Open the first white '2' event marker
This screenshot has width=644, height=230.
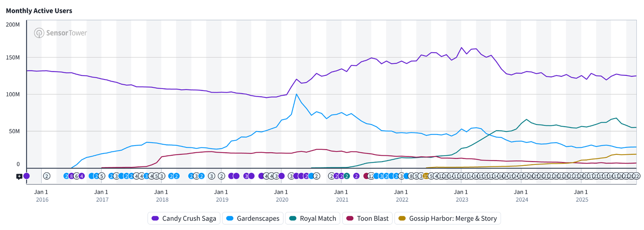(47, 176)
